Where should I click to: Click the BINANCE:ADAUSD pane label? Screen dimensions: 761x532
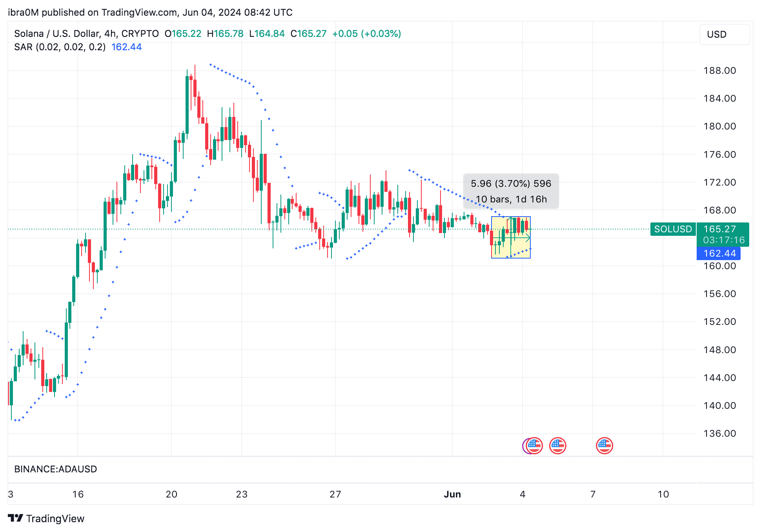pos(56,469)
